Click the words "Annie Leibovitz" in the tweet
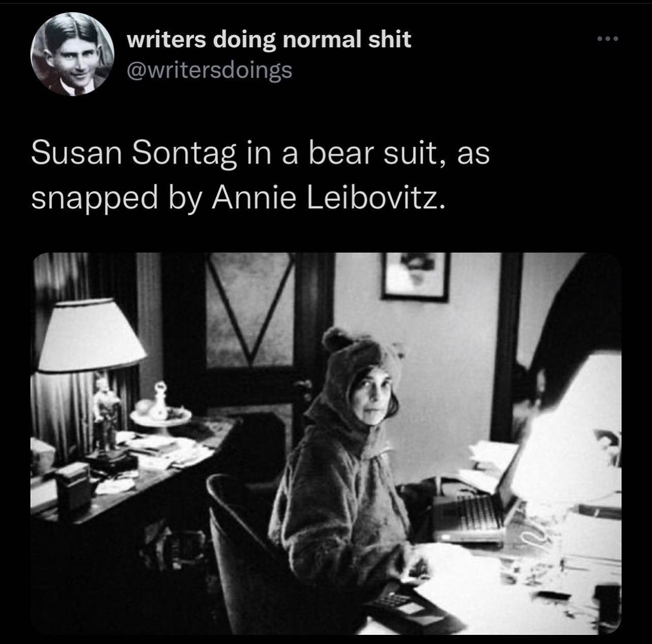The image size is (652, 644). click(x=328, y=198)
